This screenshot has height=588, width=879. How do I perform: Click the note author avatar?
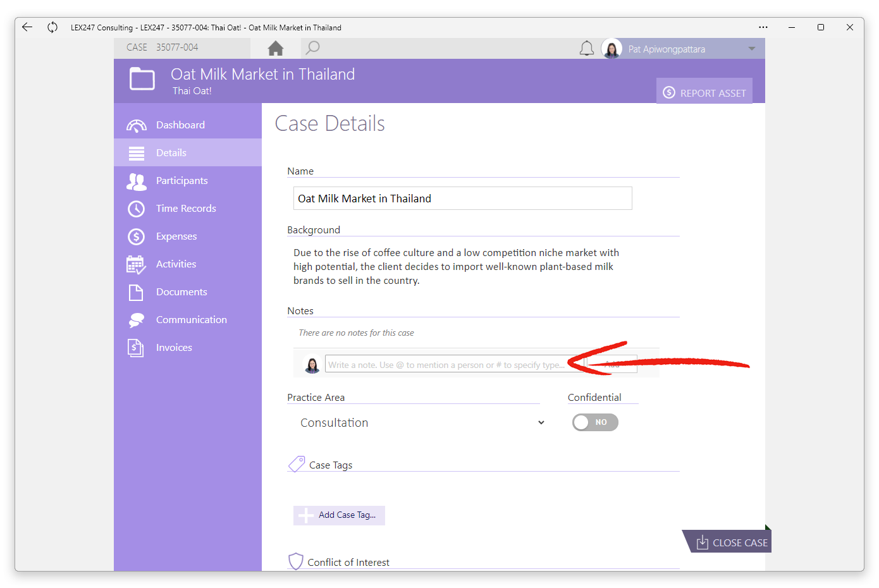click(312, 365)
